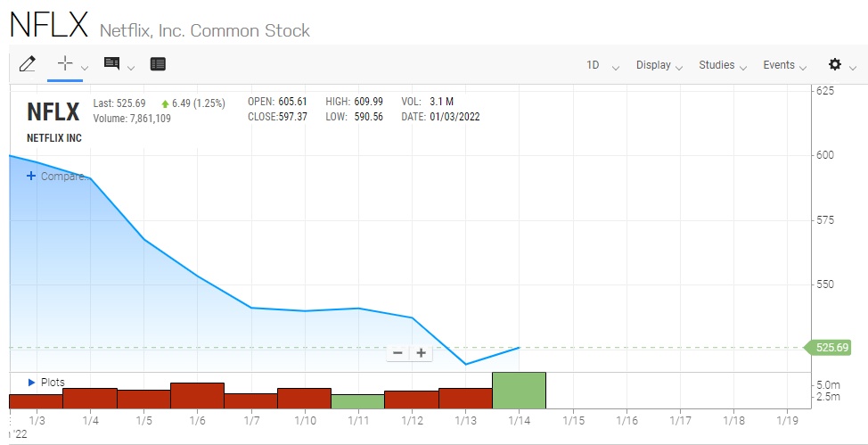Open the data table view icon

click(158, 64)
